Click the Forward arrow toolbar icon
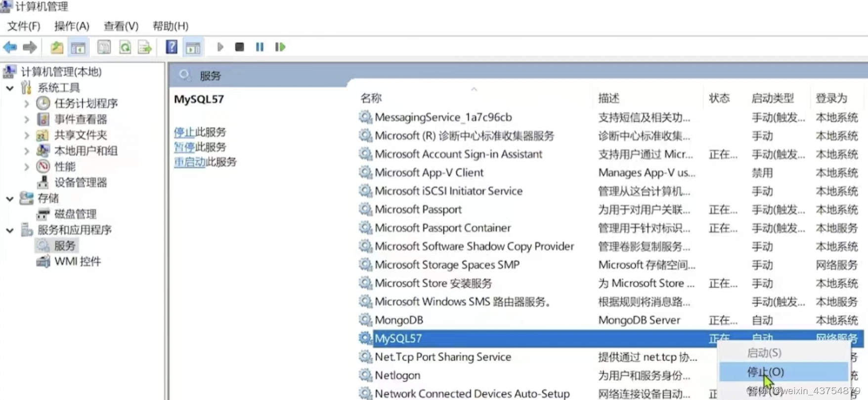This screenshot has width=868, height=400. (x=30, y=47)
